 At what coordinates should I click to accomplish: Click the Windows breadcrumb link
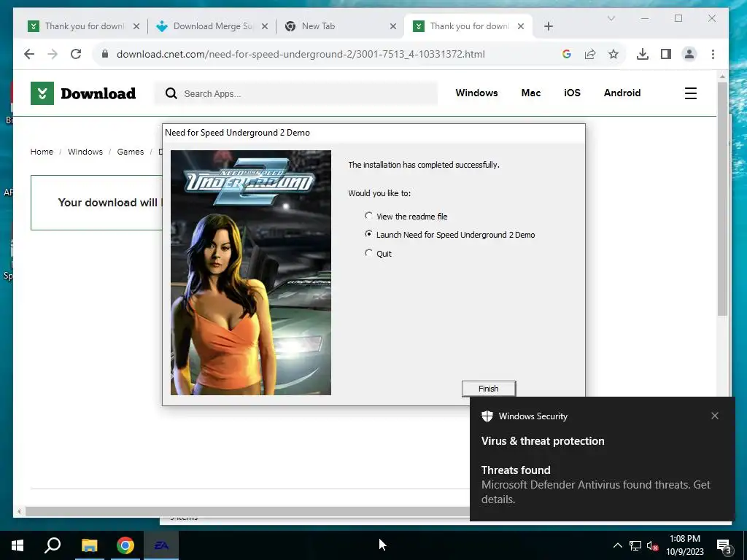pos(85,152)
